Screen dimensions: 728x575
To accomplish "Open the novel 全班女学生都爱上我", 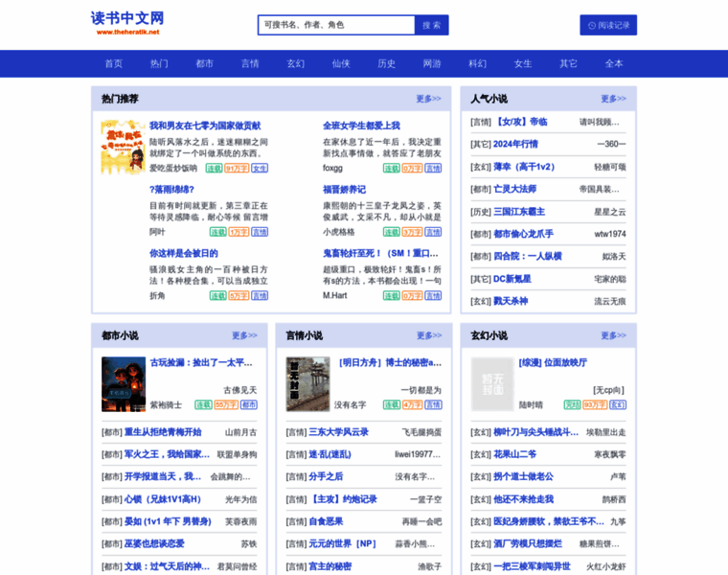I will [x=361, y=126].
